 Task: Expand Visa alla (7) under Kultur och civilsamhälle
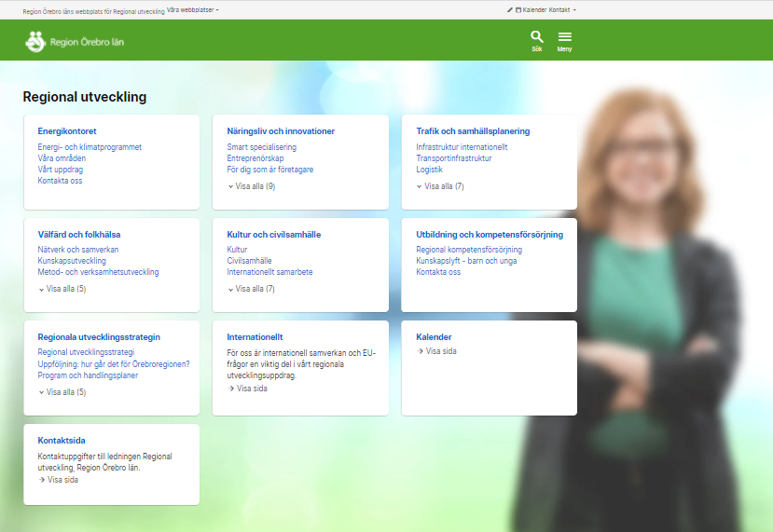252,289
